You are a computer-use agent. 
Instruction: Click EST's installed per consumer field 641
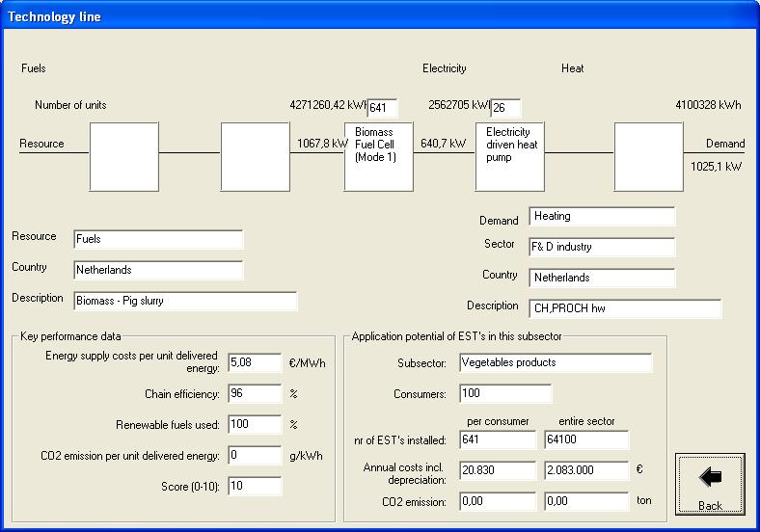498,439
